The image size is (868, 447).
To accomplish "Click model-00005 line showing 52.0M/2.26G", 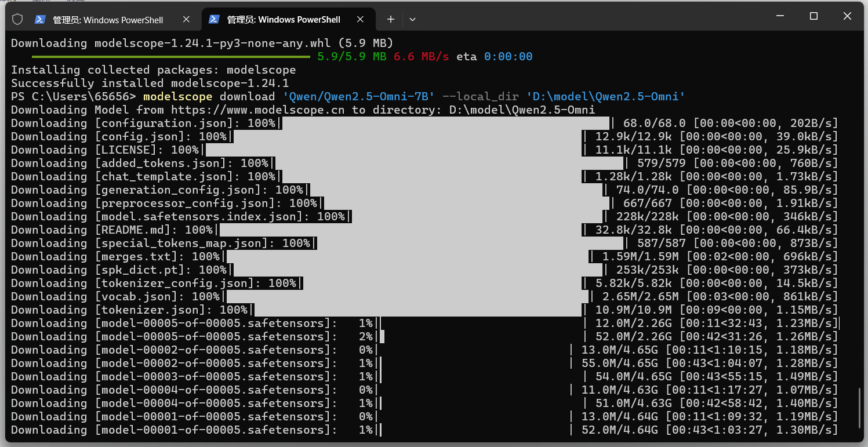I will (424, 336).
